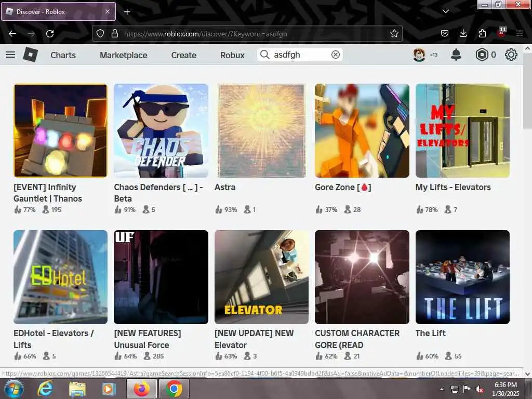532x399 pixels.
Task: Click the page vertical scrollbar thumb
Action: 528,91
